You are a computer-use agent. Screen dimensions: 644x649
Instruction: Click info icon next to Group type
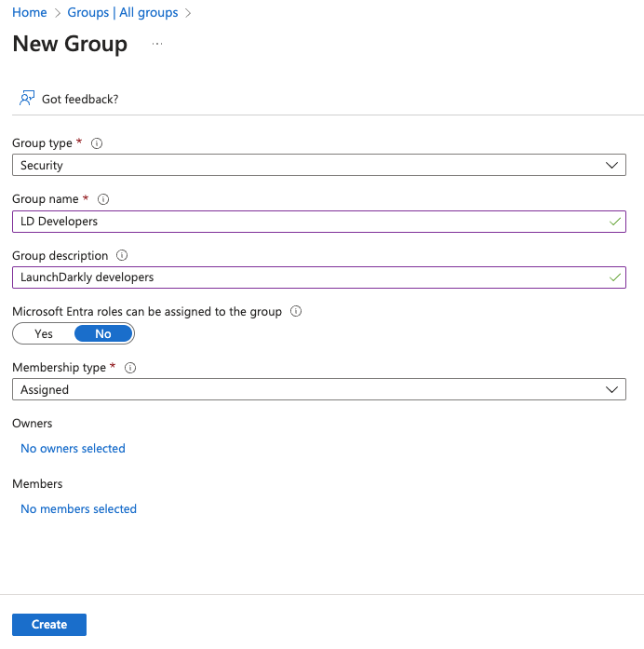coord(97,143)
